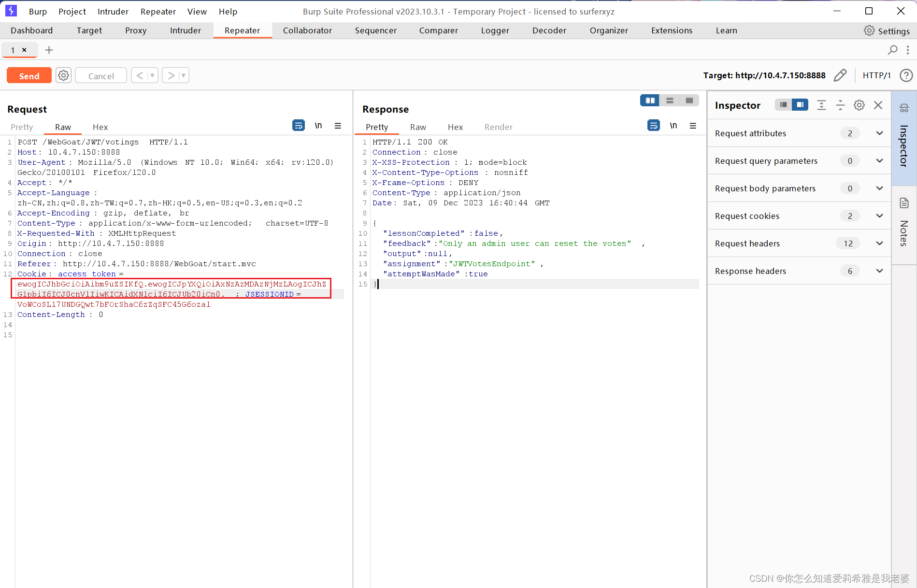Viewport: 917px width, 588px height.
Task: Switch to the Logger tab
Action: click(x=495, y=30)
